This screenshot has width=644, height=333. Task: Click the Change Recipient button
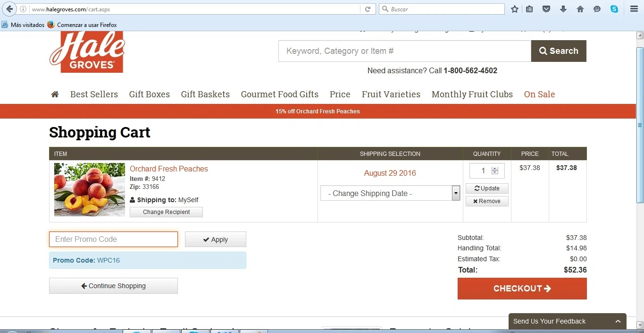point(166,212)
